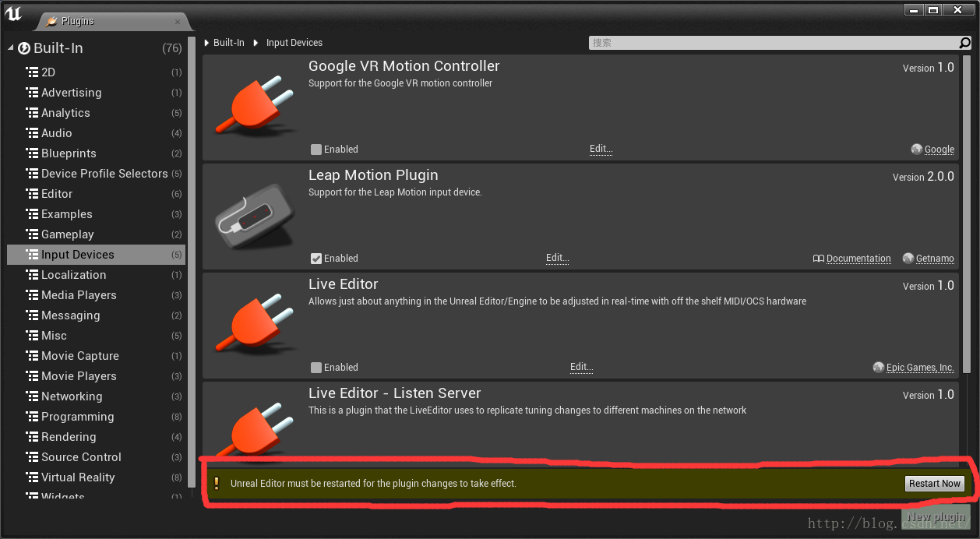Enable the Google VR Motion Controller plugin
980x539 pixels.
point(316,150)
